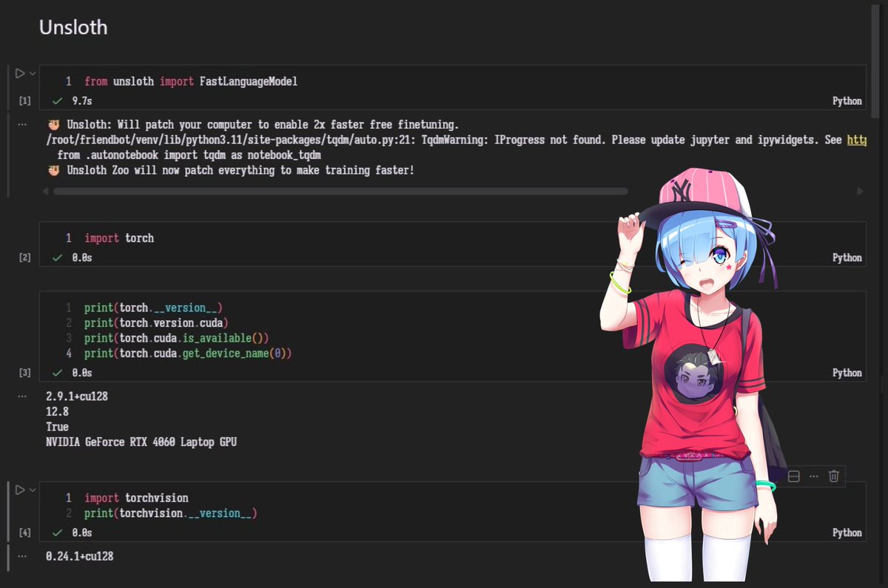This screenshot has height=588, width=888.
Task: Click the right arrow of output scrollbar
Action: click(860, 191)
